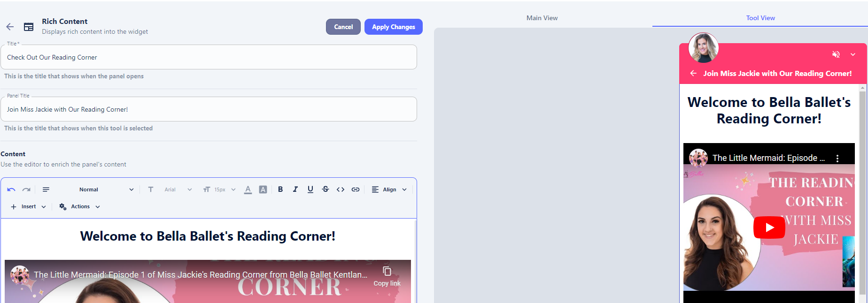Click the Title field containing Check Out Our Reading Corner

click(209, 57)
